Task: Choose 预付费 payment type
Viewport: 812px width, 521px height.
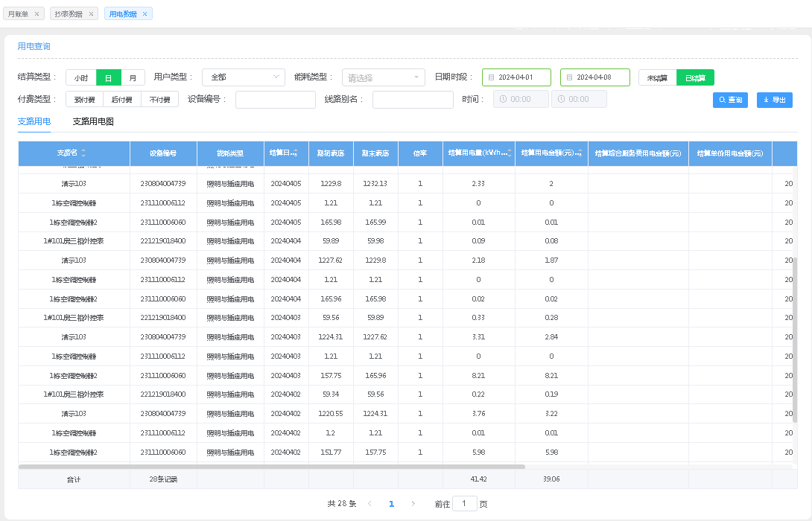Action: pyautogui.click(x=84, y=100)
